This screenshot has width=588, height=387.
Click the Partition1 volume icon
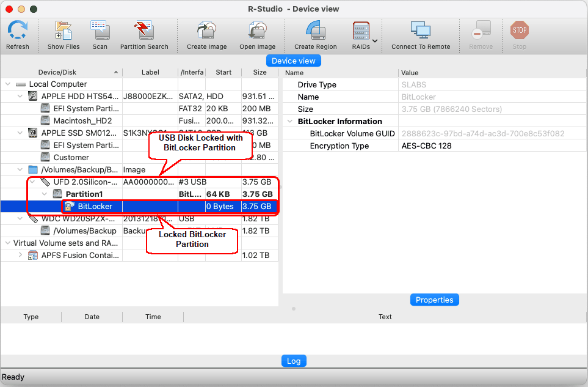point(57,194)
